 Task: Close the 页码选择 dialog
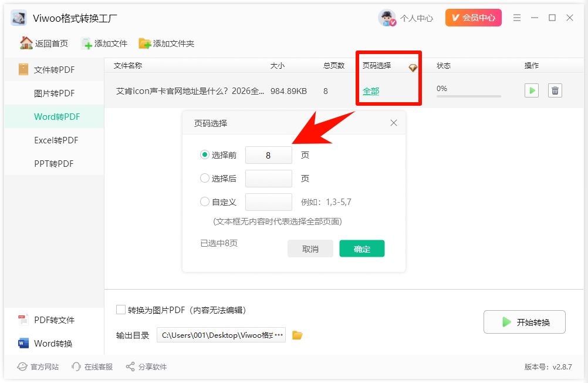393,123
